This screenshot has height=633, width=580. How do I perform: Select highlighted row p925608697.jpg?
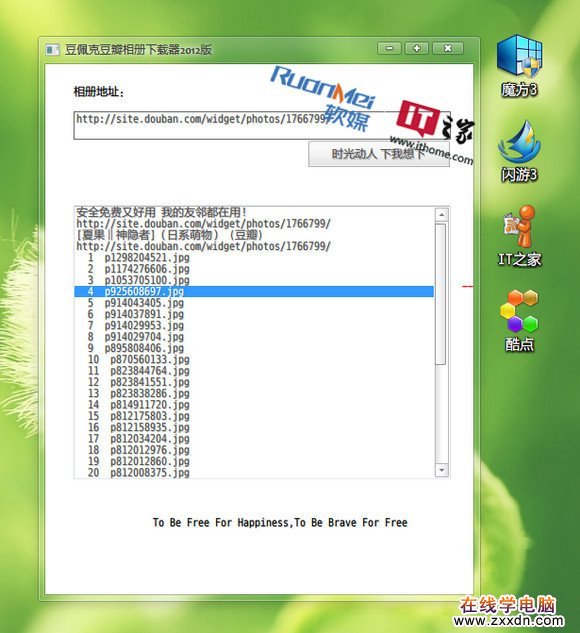click(x=254, y=291)
